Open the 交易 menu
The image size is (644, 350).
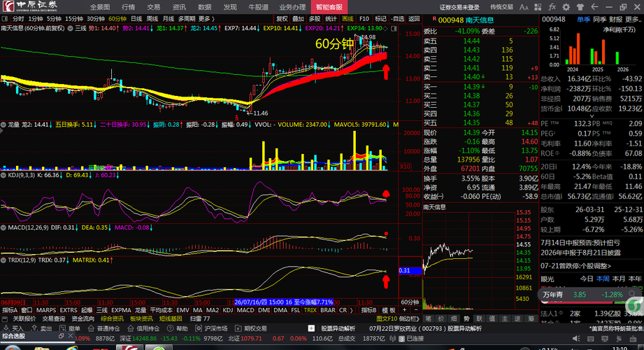(x=154, y=7)
